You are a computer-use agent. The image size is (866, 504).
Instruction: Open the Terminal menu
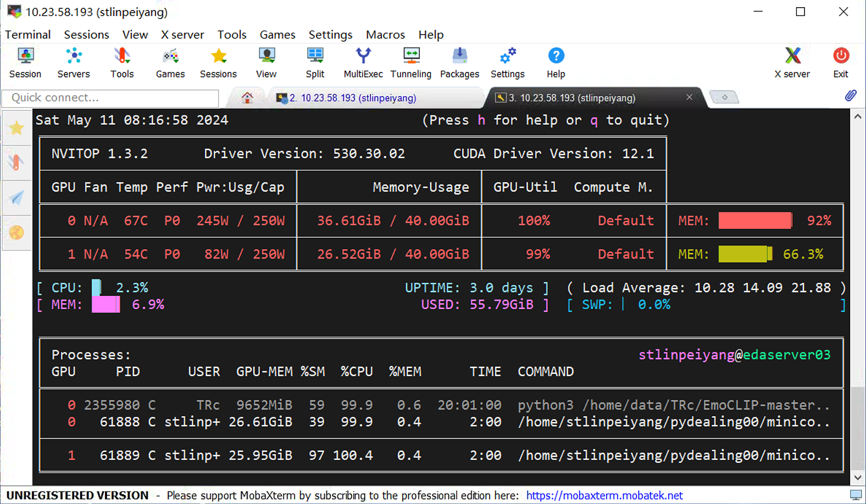tap(28, 35)
